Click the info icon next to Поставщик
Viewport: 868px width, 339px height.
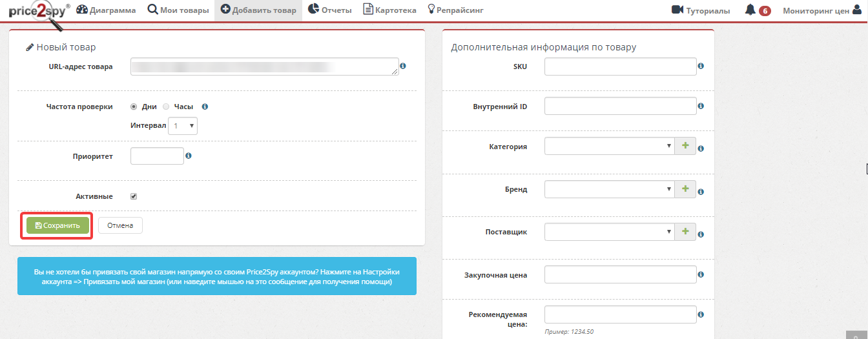(701, 234)
